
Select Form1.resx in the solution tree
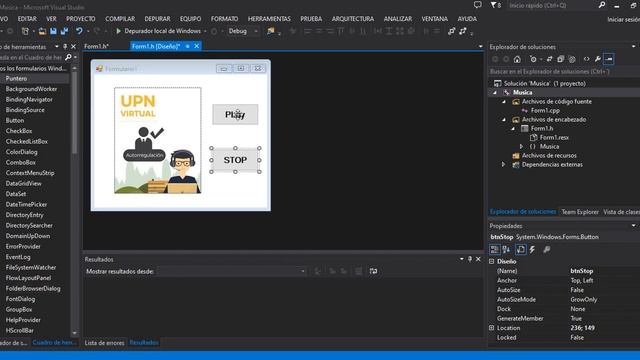point(554,138)
